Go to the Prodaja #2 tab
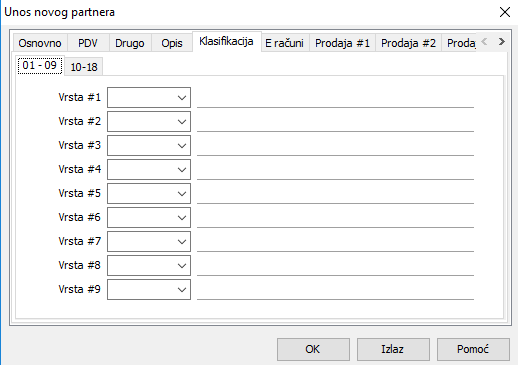The height and width of the screenshot is (365, 518). 409,43
